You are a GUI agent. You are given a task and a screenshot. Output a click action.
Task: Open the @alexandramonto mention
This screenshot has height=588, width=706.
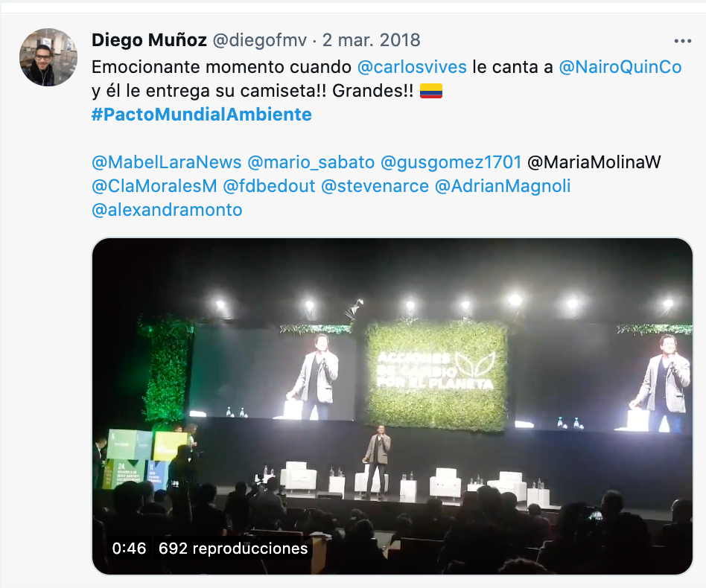pyautogui.click(x=167, y=210)
